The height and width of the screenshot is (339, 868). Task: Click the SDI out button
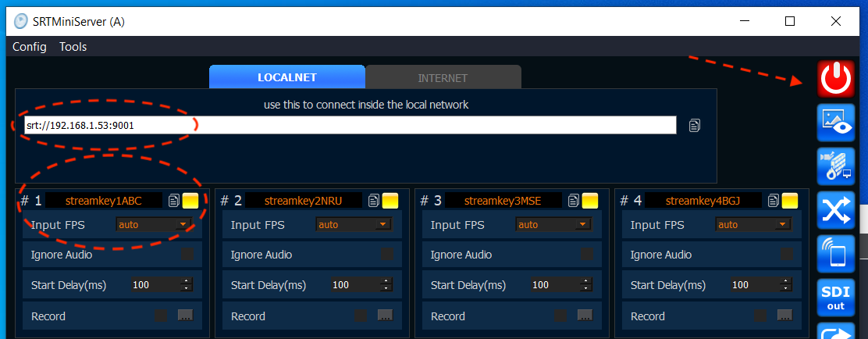coord(836,298)
